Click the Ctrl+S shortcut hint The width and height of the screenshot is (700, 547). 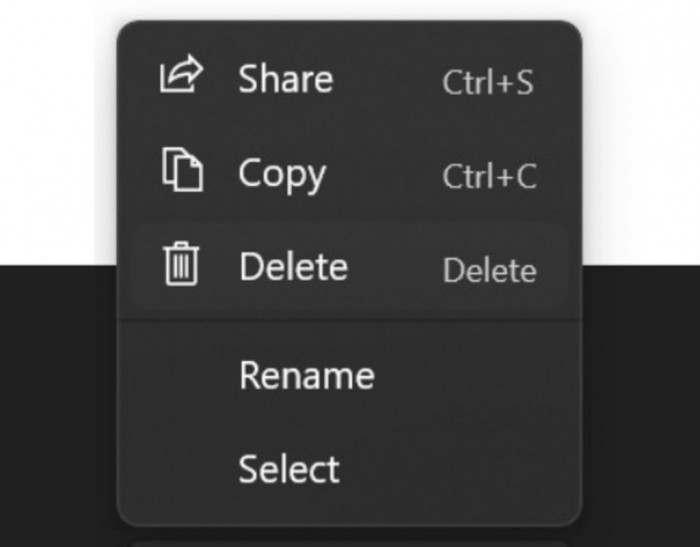[488, 82]
